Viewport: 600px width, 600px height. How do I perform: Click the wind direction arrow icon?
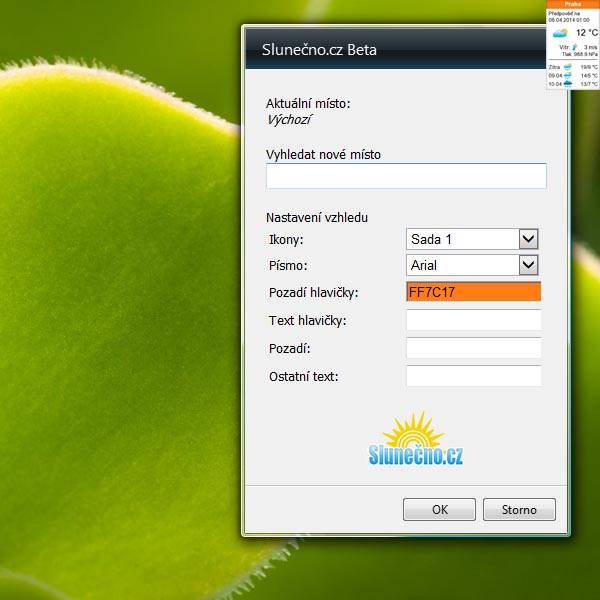(575, 46)
